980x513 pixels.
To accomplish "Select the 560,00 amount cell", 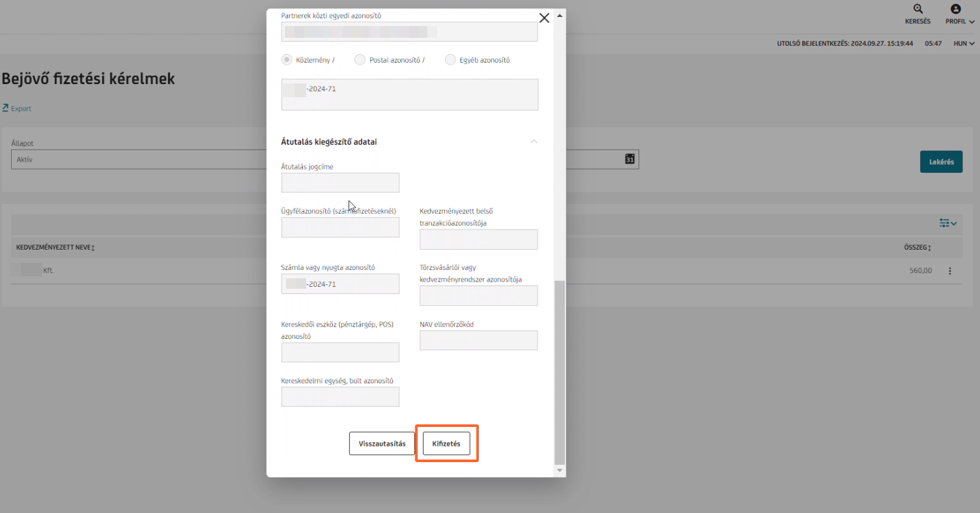I will [x=921, y=271].
